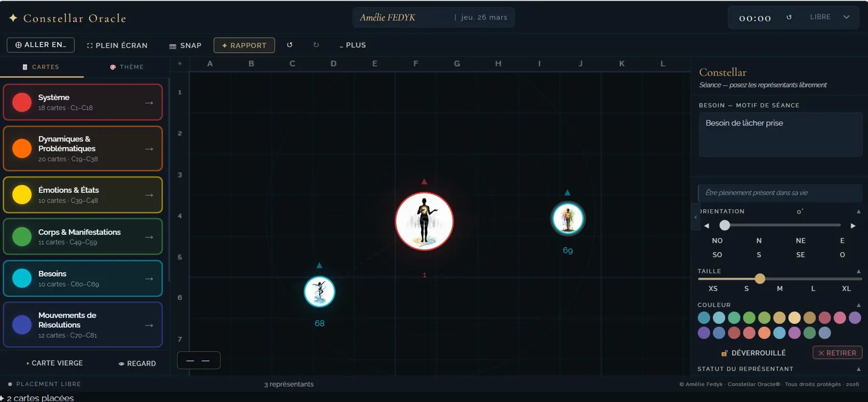
Task: Open the Aller en navigation button
Action: click(x=40, y=45)
